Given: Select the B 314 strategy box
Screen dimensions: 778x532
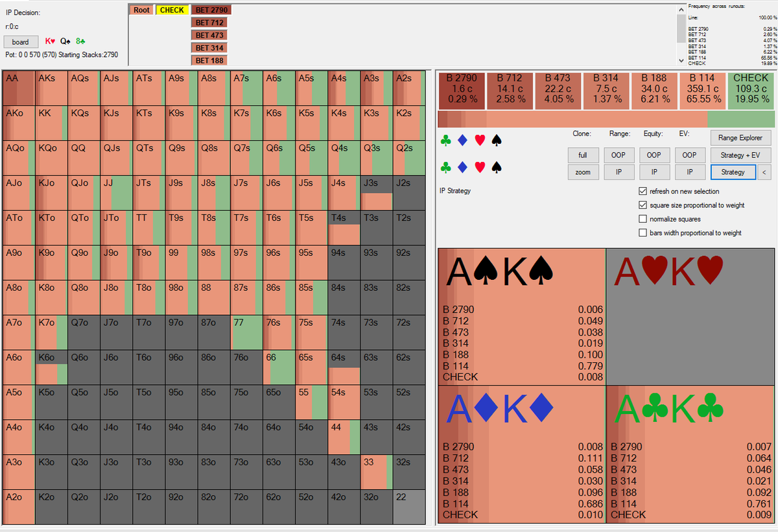Looking at the screenshot, I should [x=606, y=90].
